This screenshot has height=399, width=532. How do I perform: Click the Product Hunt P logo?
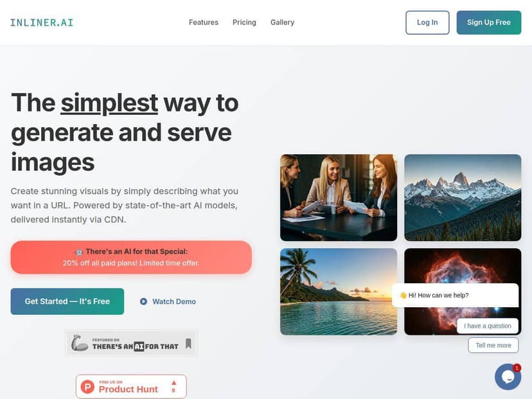(x=87, y=387)
